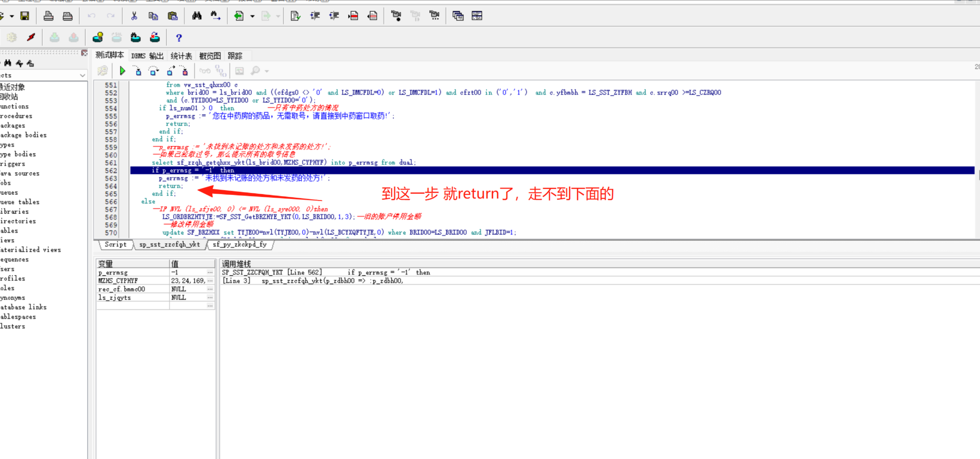Open dropdown arrow beside green back navigation icon
The image size is (980, 459).
click(x=253, y=16)
